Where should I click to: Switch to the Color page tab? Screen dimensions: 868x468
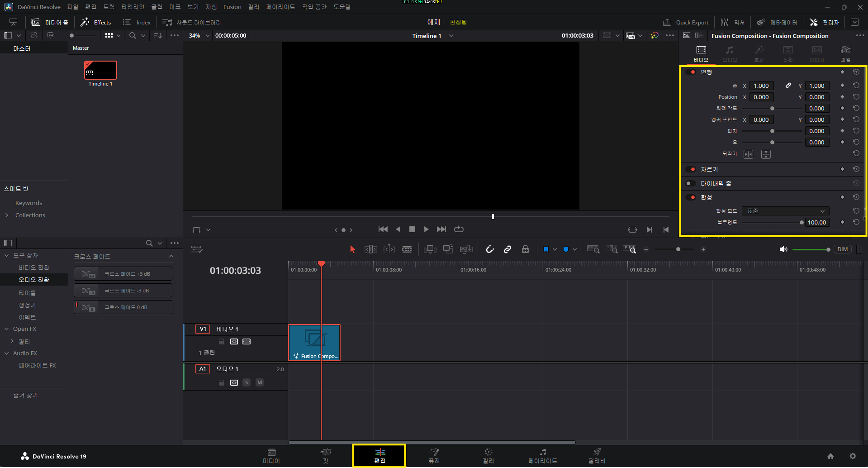coord(489,456)
